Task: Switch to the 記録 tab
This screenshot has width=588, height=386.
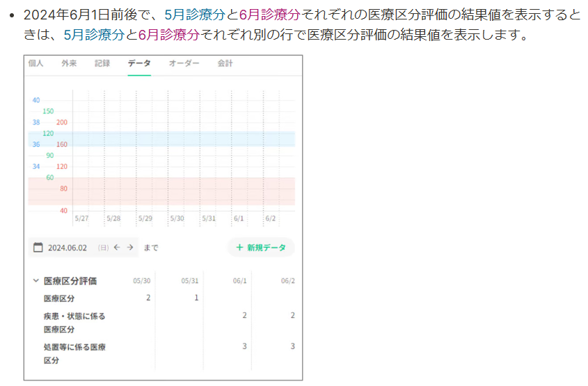Action: tap(102, 63)
